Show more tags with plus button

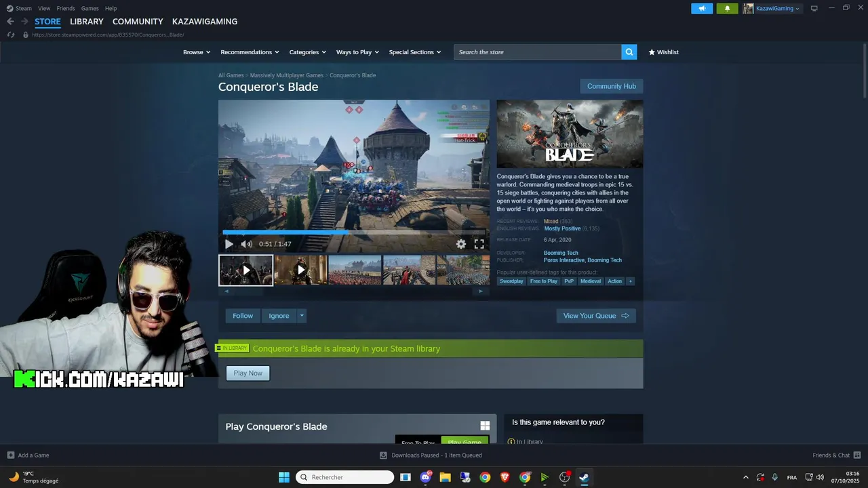tap(630, 281)
